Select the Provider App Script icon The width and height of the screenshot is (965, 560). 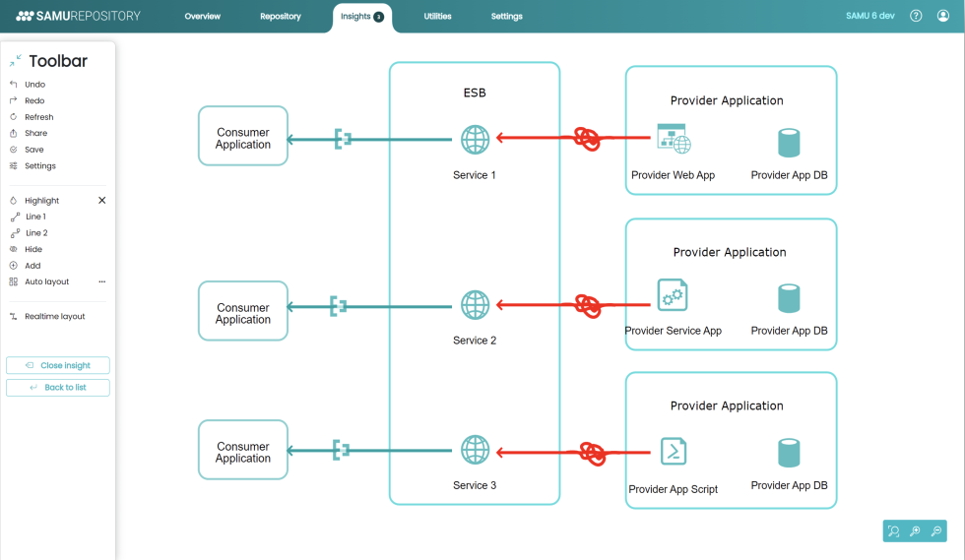[674, 452]
